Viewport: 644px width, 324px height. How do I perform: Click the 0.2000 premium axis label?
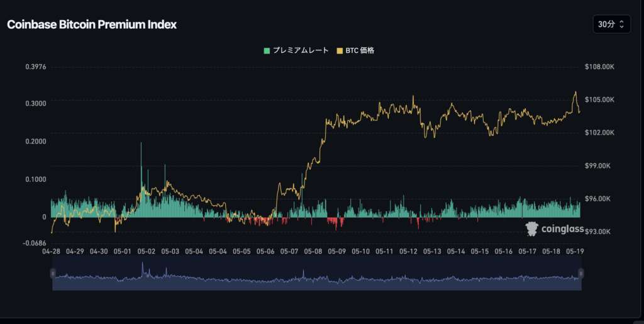[36, 142]
